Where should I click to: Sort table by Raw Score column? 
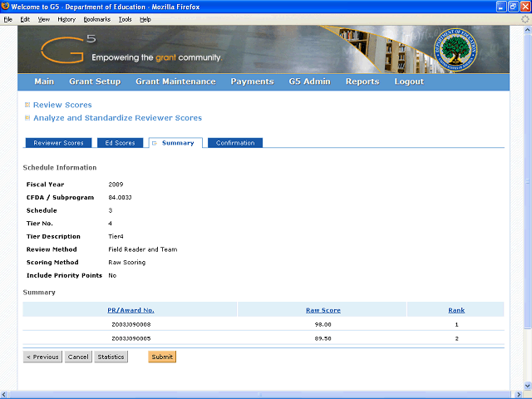click(x=323, y=310)
